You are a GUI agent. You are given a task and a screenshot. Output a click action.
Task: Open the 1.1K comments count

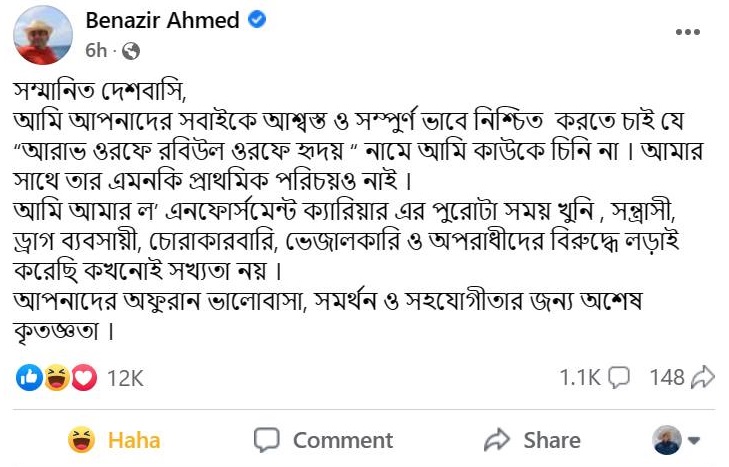[578, 377]
